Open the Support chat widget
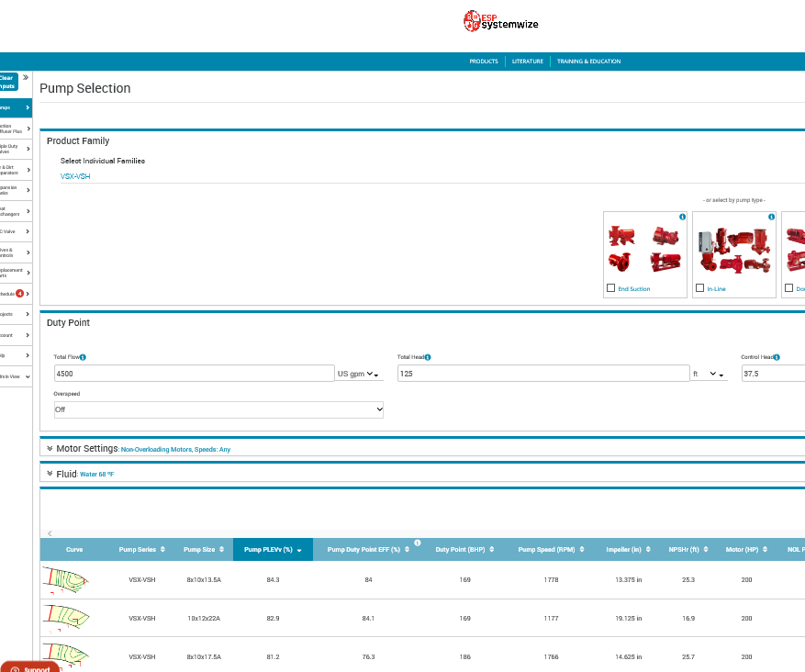The width and height of the screenshot is (805, 672). pyautogui.click(x=30, y=668)
